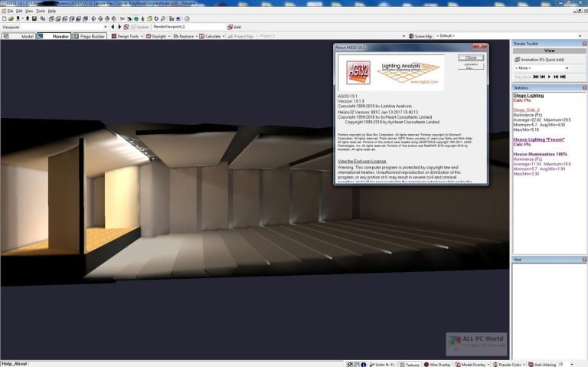Toggle Pseudo Color in the status bar

[x=507, y=365]
